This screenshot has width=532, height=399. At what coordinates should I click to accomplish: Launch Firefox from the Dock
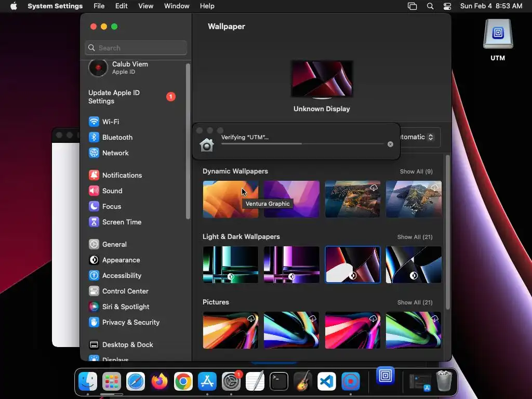[159, 381]
